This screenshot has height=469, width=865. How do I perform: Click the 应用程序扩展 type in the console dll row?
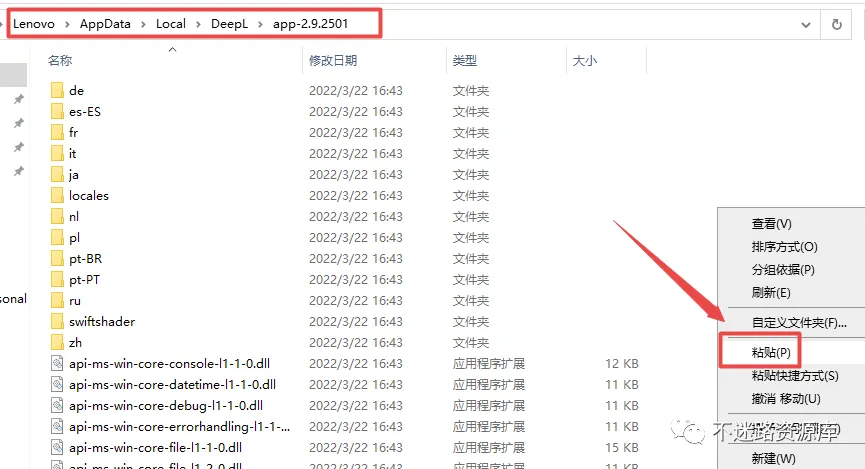coord(489,364)
